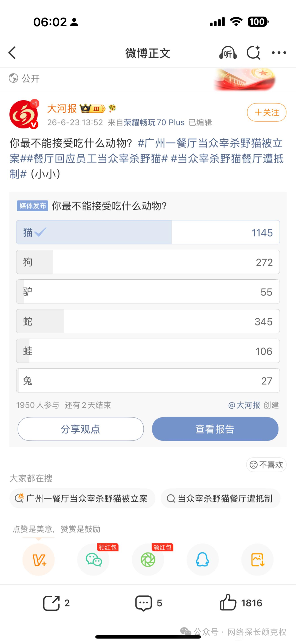Select the 兔 poll option

click(x=148, y=381)
